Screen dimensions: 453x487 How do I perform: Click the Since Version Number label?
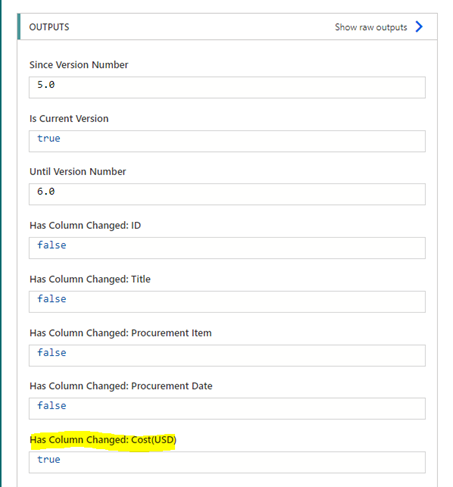[79, 65]
